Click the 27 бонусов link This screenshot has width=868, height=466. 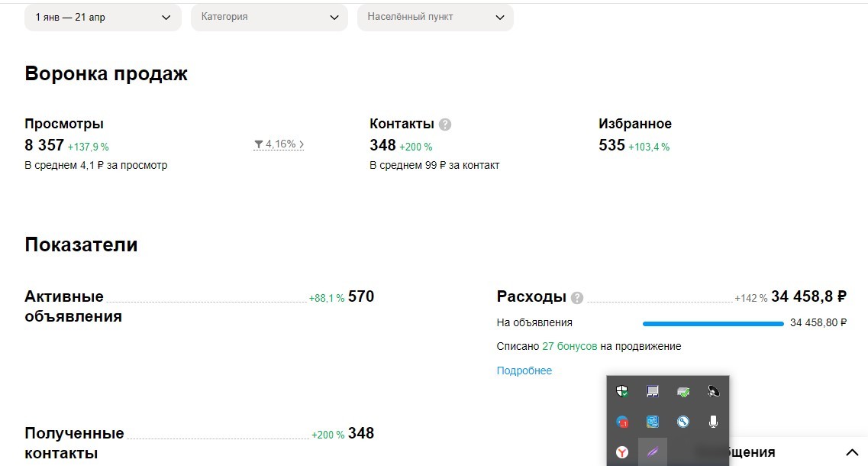tap(570, 346)
